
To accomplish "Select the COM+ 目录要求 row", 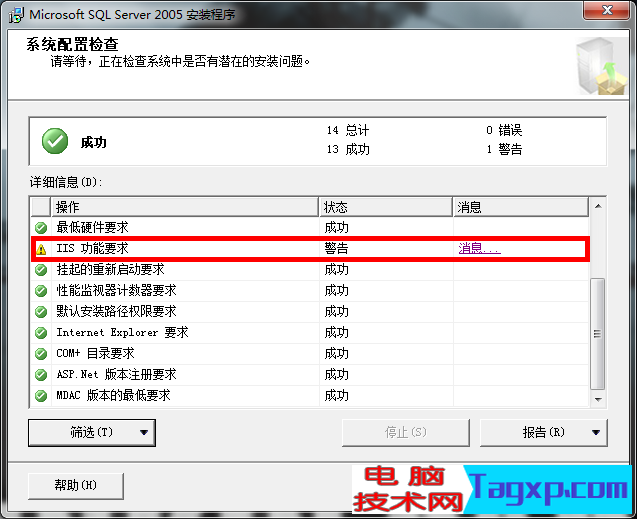I will [x=310, y=354].
